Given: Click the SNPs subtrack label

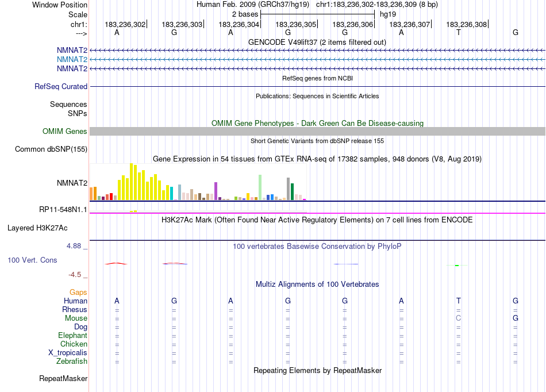Looking at the screenshot, I should 78,113.
